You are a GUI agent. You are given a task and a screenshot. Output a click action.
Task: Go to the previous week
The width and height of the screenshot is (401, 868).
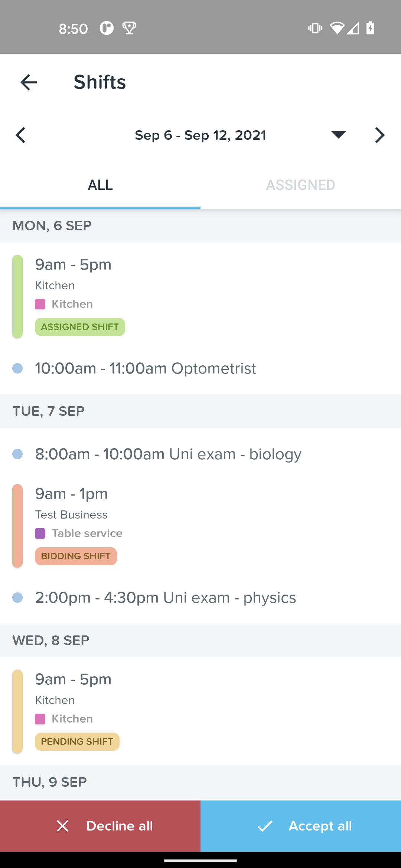(20, 135)
